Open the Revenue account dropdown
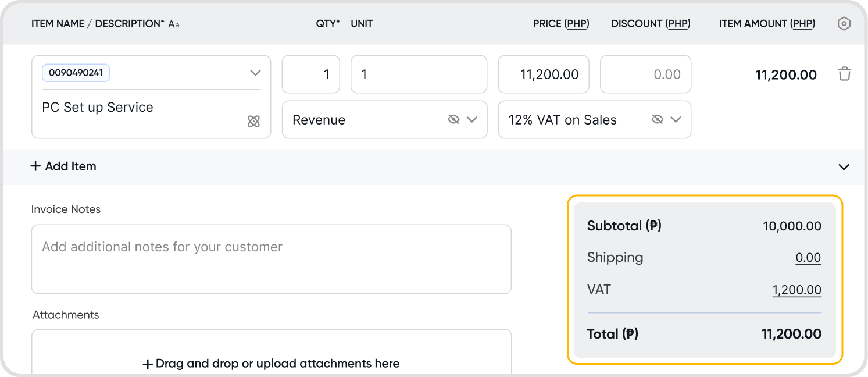Image resolution: width=868 pixels, height=377 pixels. click(472, 119)
